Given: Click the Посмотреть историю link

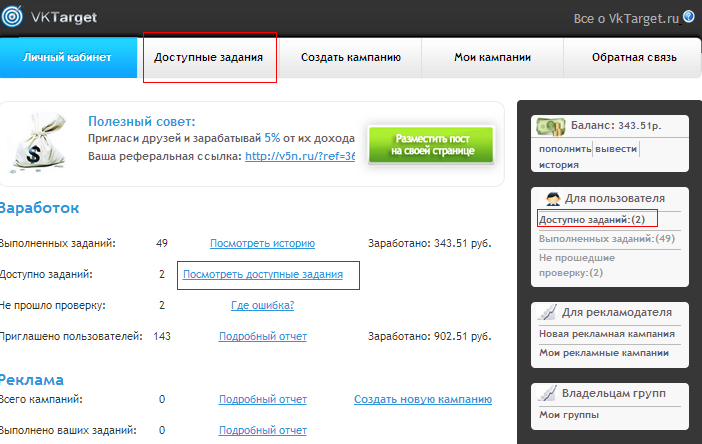Looking at the screenshot, I should pyautogui.click(x=262, y=243).
